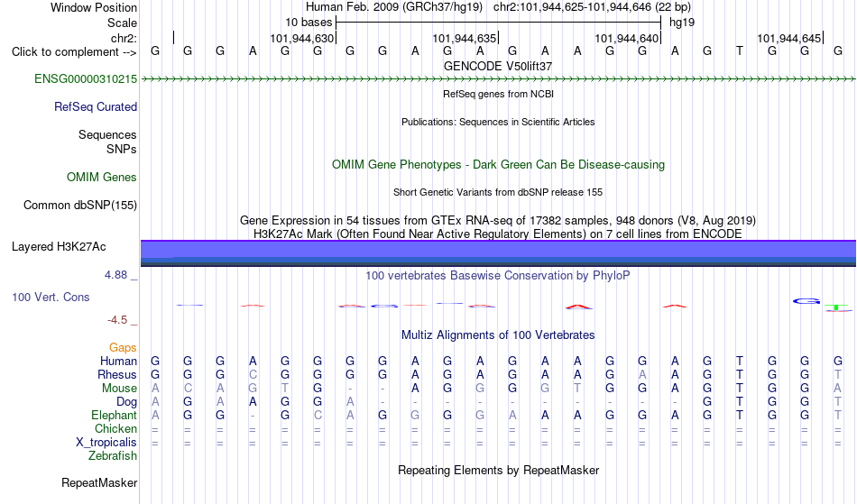This screenshot has height=504, width=857.
Task: Click Common dbSNP(155) track label
Action: pyautogui.click(x=79, y=206)
